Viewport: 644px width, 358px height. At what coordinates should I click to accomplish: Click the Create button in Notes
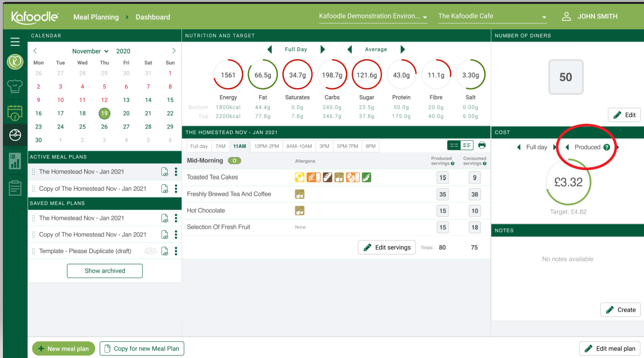620,310
